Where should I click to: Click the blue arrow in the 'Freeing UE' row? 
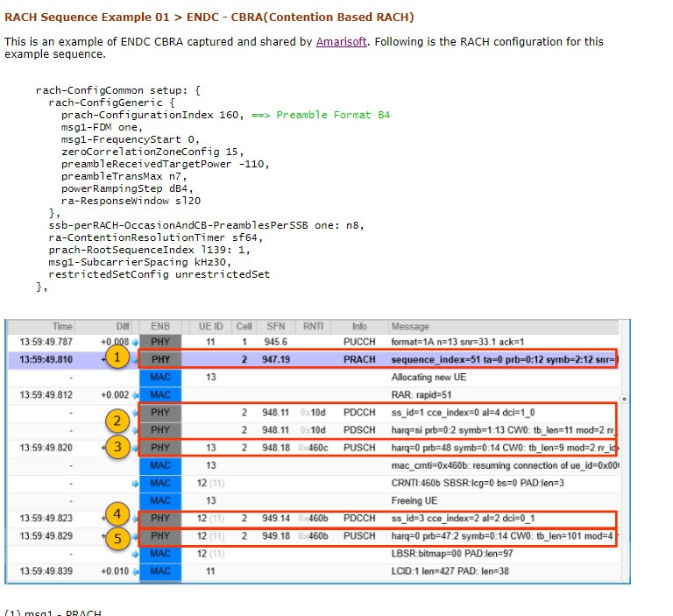coord(134,501)
